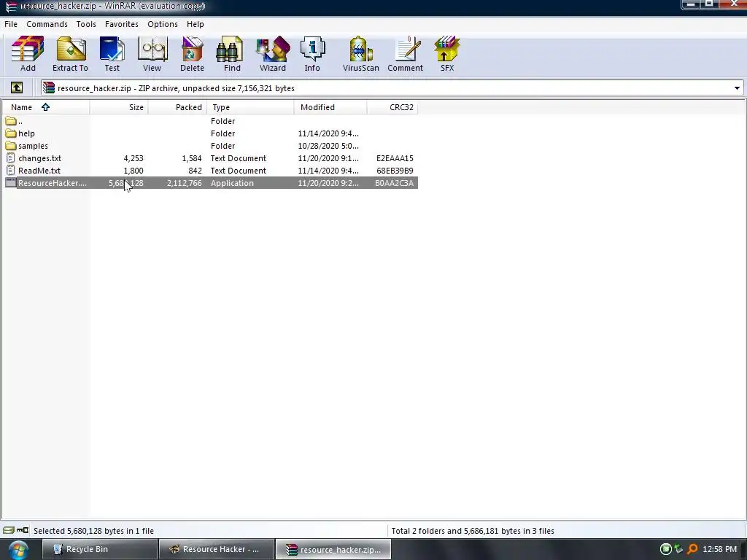Select the ReadMe.txt file name
The height and width of the screenshot is (560, 747).
coord(39,171)
